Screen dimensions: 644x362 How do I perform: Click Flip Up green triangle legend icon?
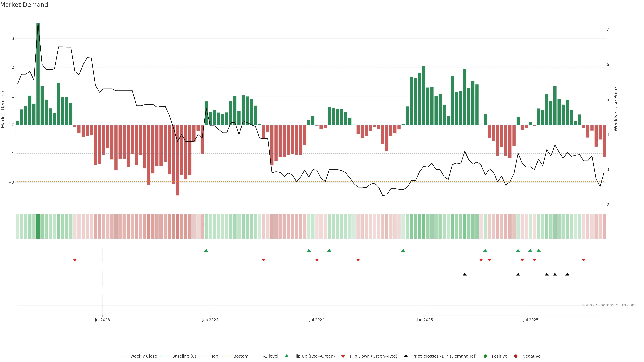point(287,356)
